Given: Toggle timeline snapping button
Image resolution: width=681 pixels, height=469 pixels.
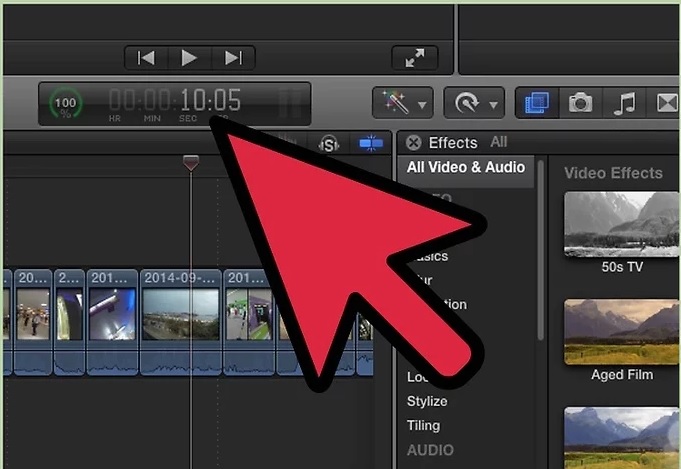Looking at the screenshot, I should [371, 143].
